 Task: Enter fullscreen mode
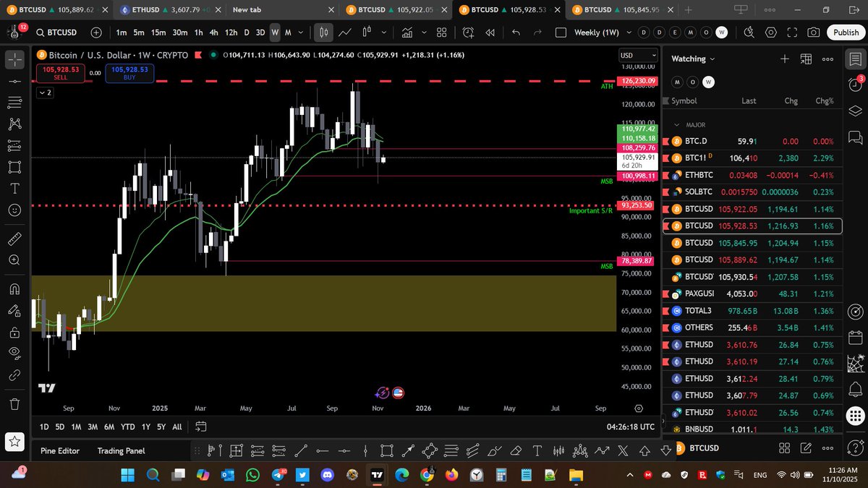[x=793, y=33]
